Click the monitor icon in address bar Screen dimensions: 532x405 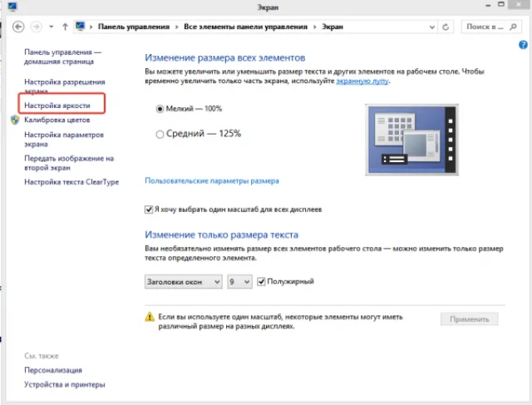pos(81,26)
